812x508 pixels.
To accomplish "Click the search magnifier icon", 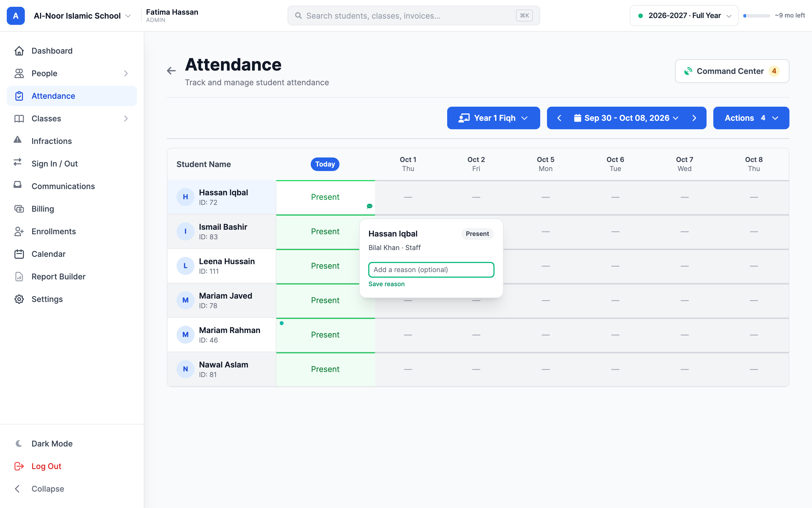I will click(x=298, y=16).
